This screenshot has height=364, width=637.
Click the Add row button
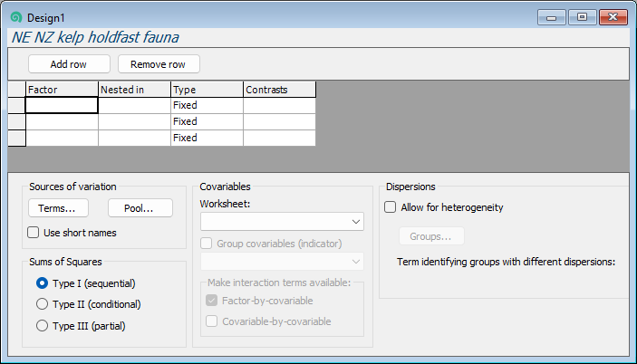[69, 64]
